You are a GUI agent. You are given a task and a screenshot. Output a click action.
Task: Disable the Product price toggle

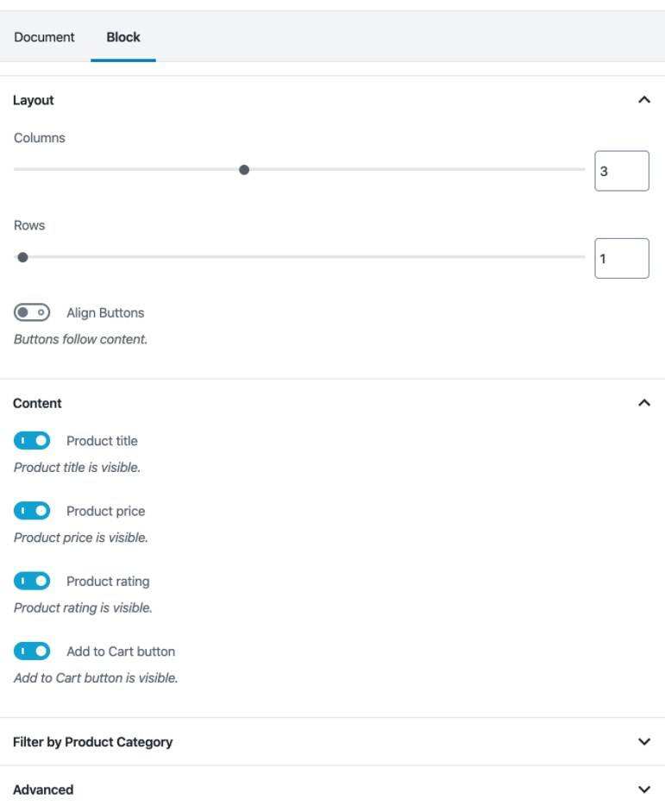[x=32, y=511]
